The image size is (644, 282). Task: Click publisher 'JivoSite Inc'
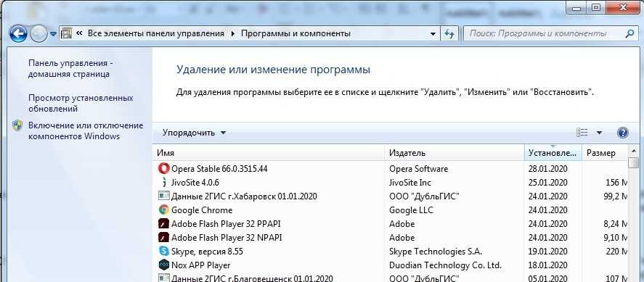pyautogui.click(x=410, y=183)
